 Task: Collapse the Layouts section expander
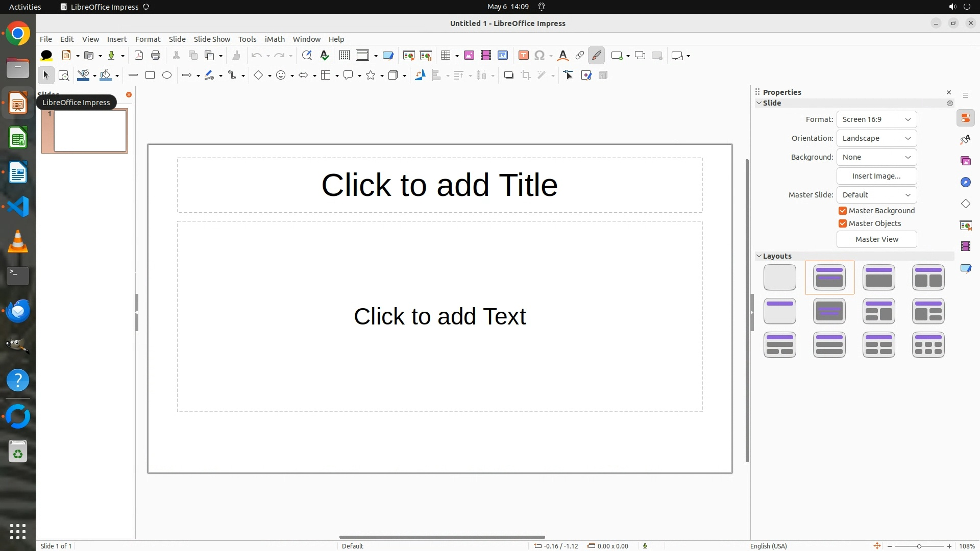point(759,256)
